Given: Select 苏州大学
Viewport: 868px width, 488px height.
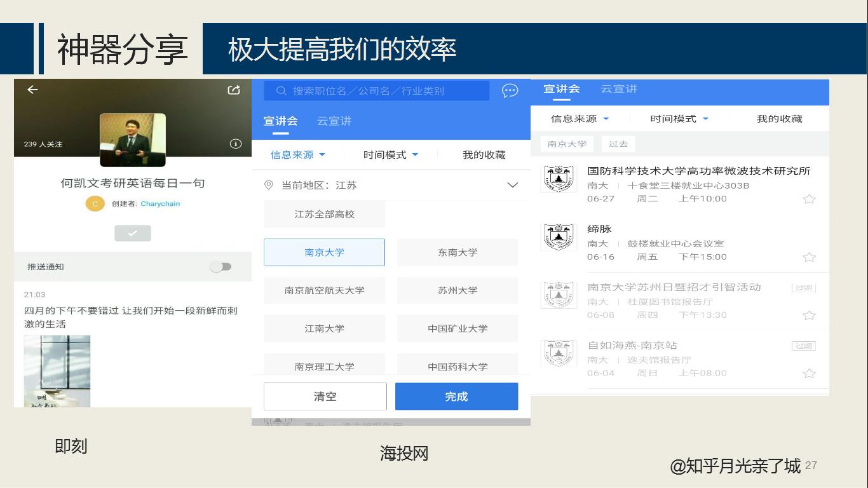Looking at the screenshot, I should tap(458, 290).
